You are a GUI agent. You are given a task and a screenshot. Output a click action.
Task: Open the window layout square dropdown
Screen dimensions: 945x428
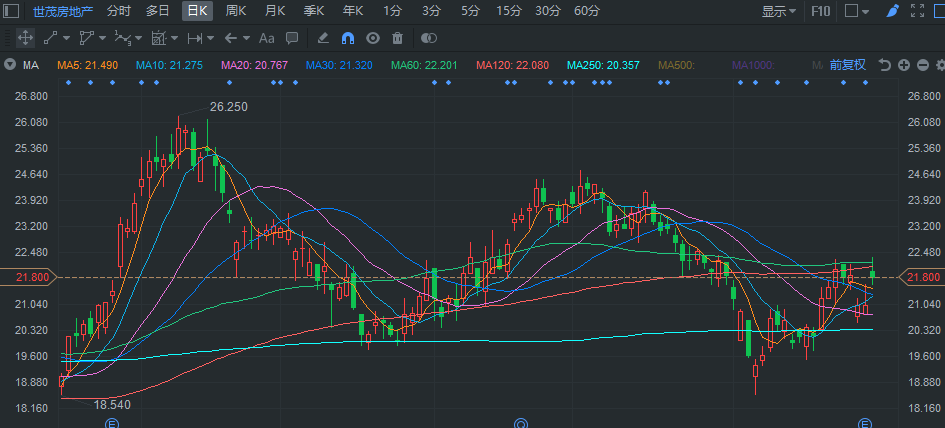pyautogui.click(x=857, y=11)
